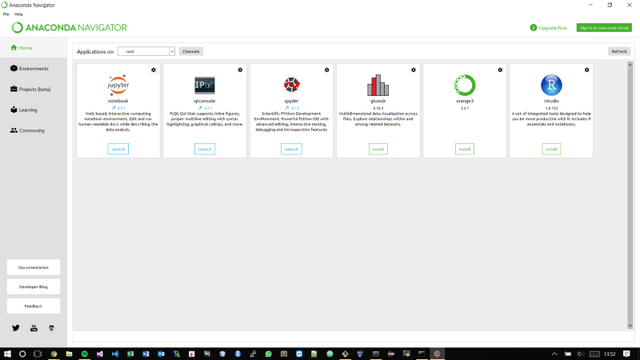Click the Jupyter notebook version number

pyautogui.click(x=121, y=108)
